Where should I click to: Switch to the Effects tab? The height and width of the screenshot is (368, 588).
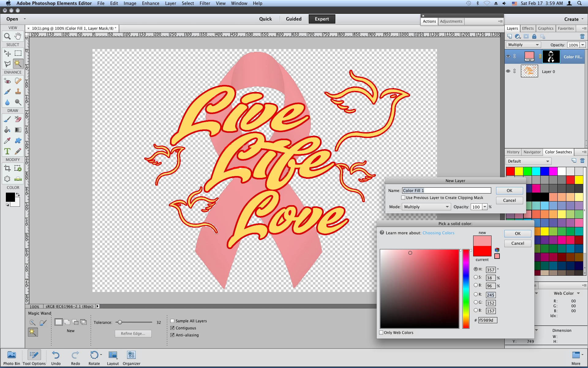click(x=528, y=29)
